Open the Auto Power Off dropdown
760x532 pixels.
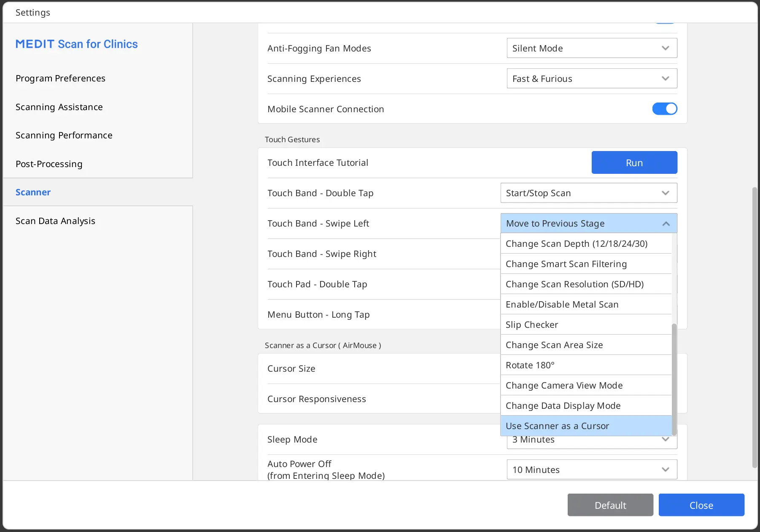click(x=592, y=470)
